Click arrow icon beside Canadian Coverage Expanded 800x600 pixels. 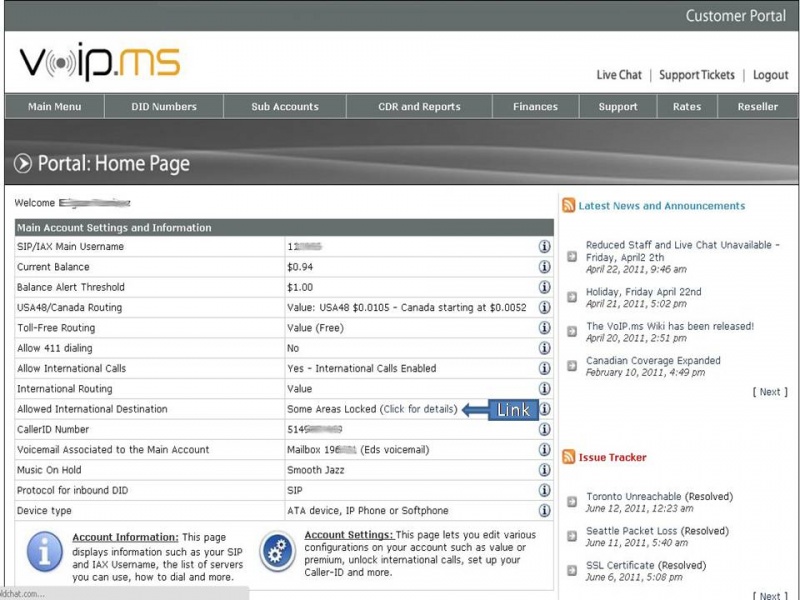(x=572, y=366)
